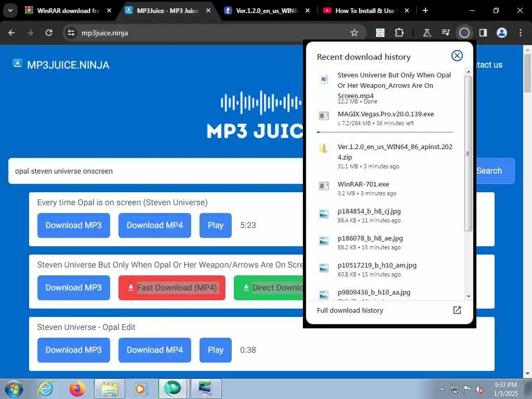Image resolution: width=532 pixels, height=399 pixels.
Task: Click the image icon for p184854_b_h8_cj.jpg
Action: (x=324, y=214)
